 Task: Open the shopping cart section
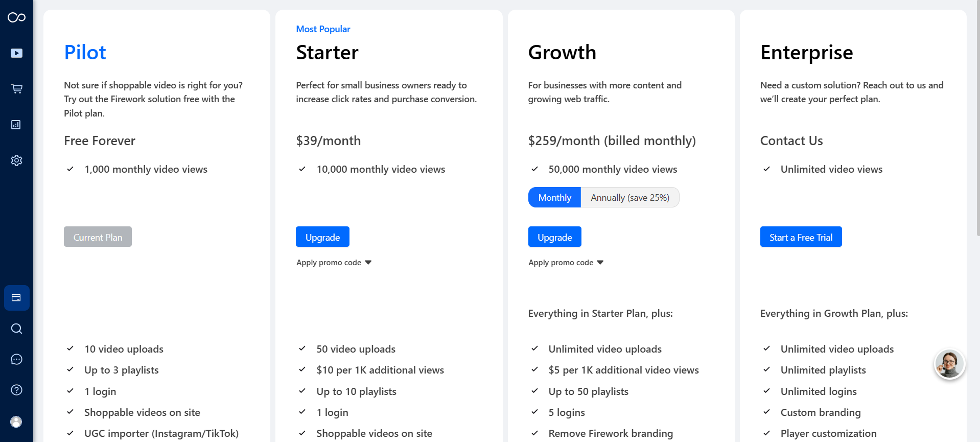click(x=16, y=88)
